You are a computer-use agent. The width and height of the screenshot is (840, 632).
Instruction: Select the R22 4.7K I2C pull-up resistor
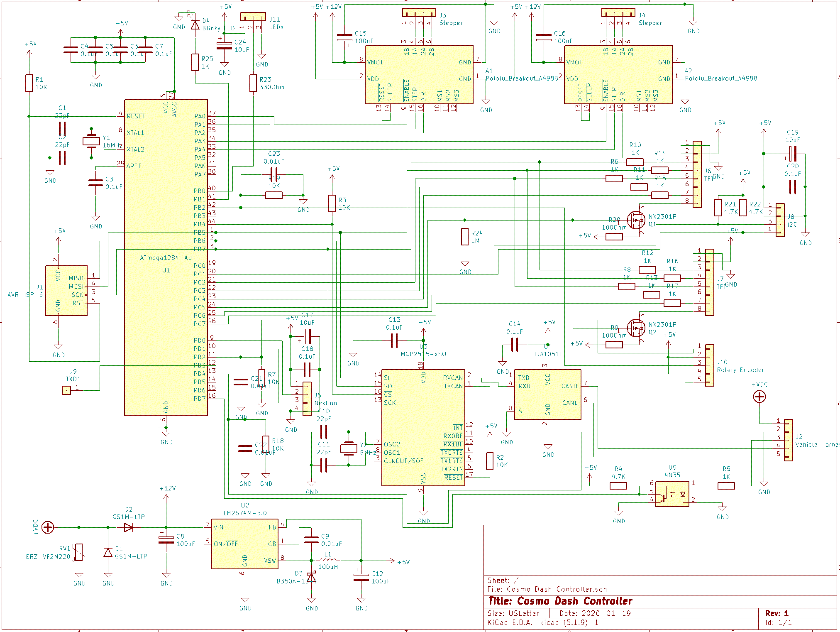[743, 208]
